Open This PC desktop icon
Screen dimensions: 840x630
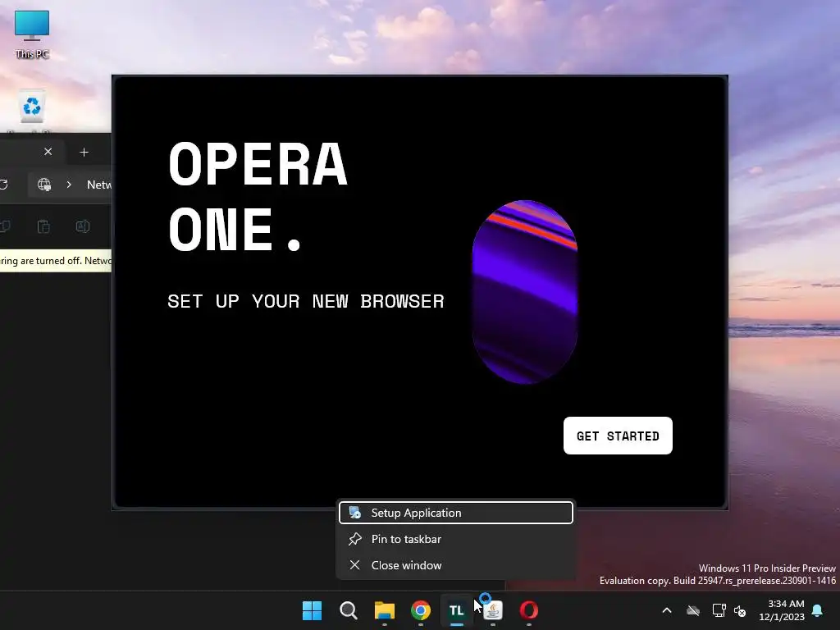[32, 34]
